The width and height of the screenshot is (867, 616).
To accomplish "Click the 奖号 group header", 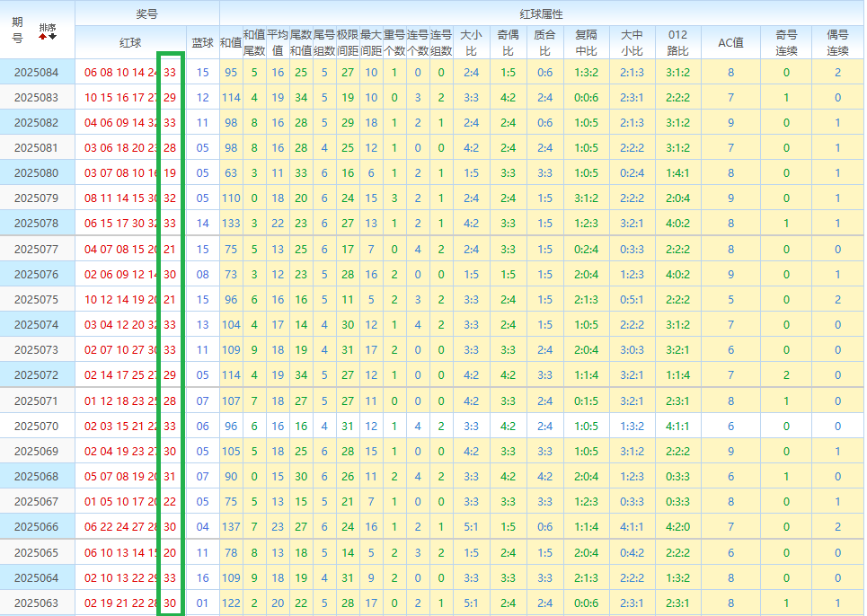I will [x=147, y=13].
